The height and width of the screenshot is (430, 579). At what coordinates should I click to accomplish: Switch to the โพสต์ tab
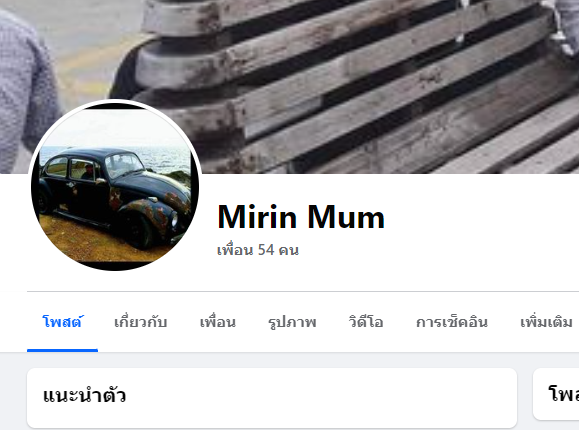62,322
